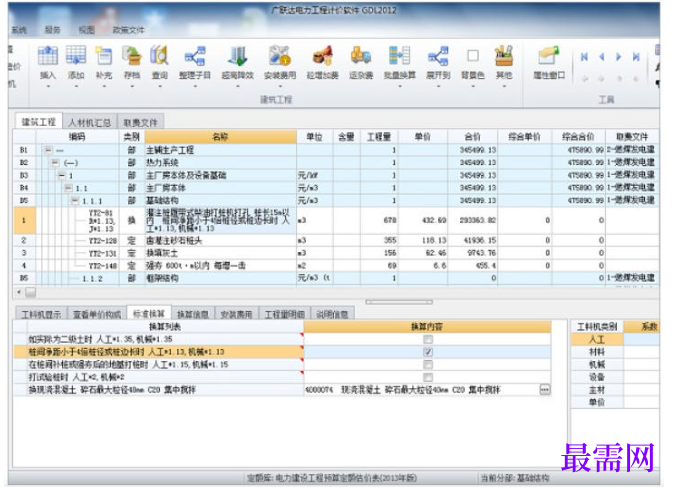Collapse the 1.1 主厂房本体 tree node
The image size is (673, 489).
pyautogui.click(x=68, y=188)
